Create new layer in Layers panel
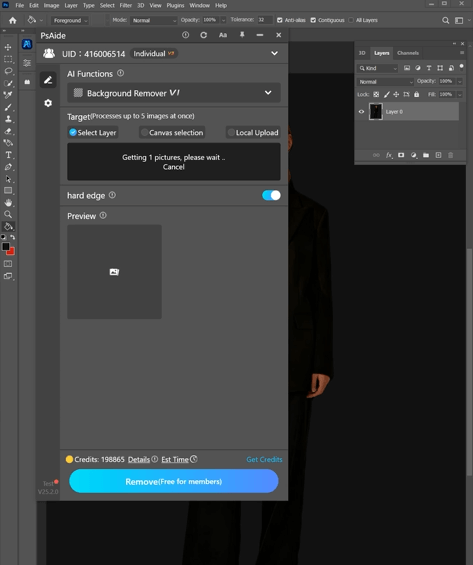The width and height of the screenshot is (473, 565). coord(438,155)
